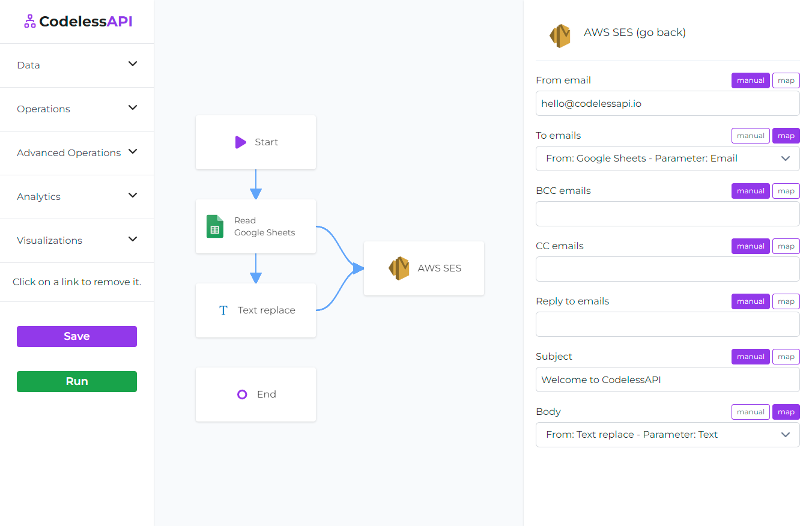Switch Reply to emails to map
The width and height of the screenshot is (812, 526).
point(786,301)
